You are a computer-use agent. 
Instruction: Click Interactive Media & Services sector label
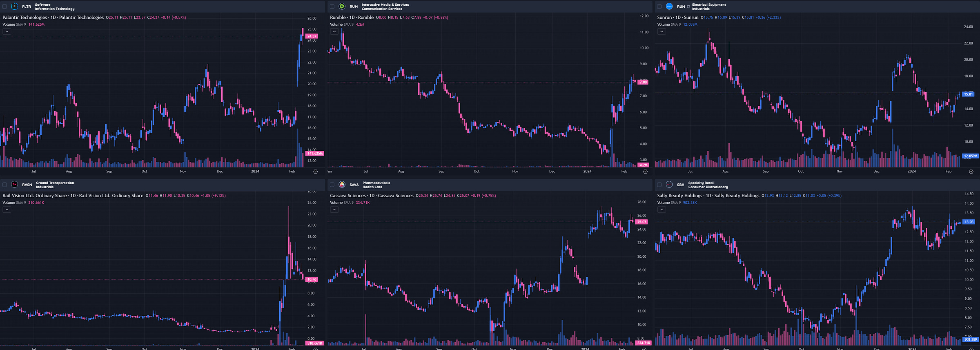[385, 7]
